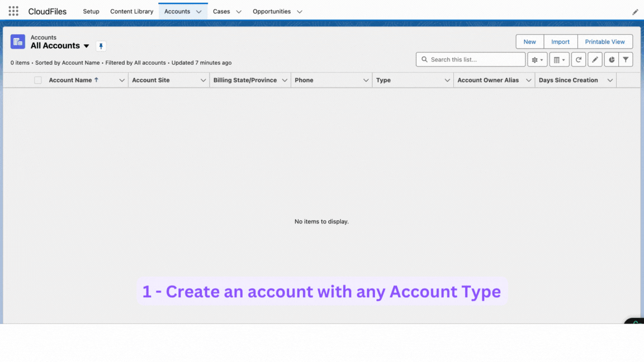This screenshot has width=644, height=362.
Task: Click the pencil icon to edit the list
Action: coord(594,59)
